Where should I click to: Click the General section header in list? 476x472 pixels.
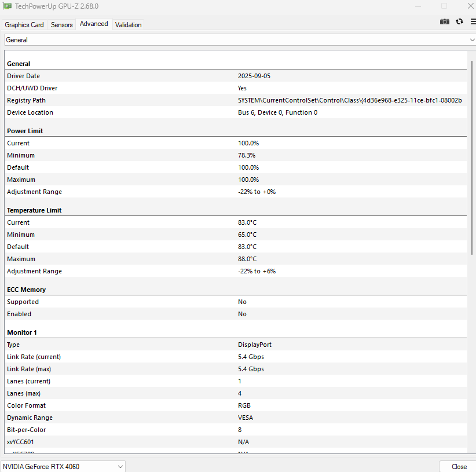click(19, 64)
